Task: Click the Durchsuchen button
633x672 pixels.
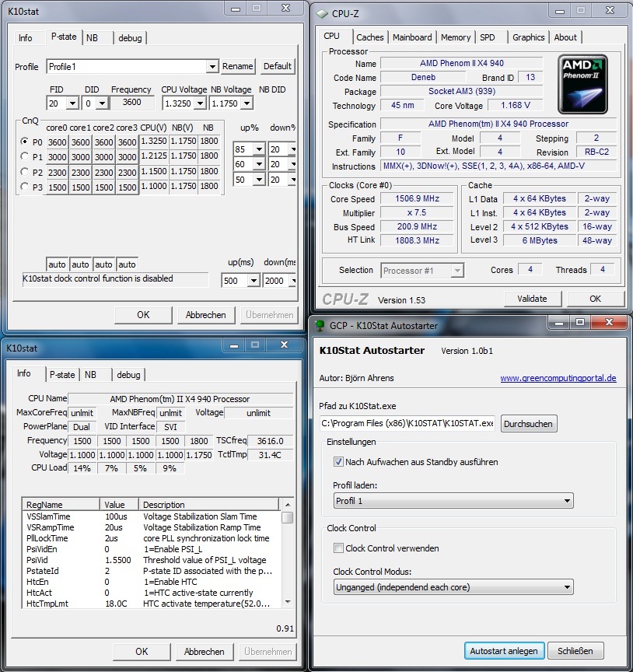Action: tap(529, 424)
